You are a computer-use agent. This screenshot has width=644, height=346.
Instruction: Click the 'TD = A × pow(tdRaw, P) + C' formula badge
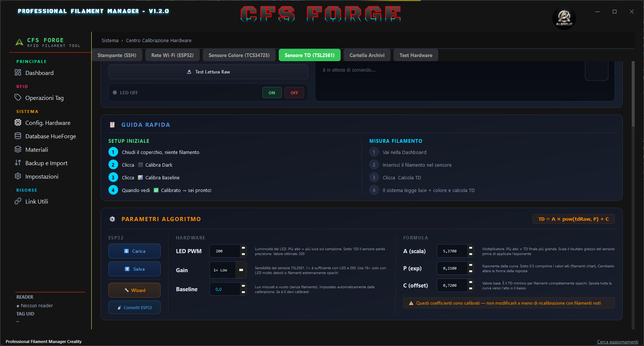click(x=574, y=219)
